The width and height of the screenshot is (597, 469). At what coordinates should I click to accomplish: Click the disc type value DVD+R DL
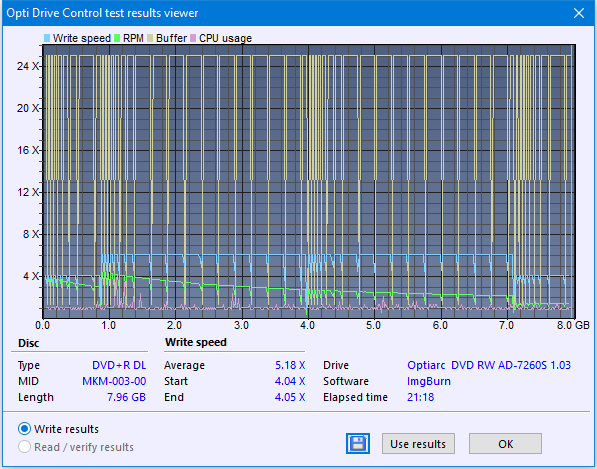[119, 365]
